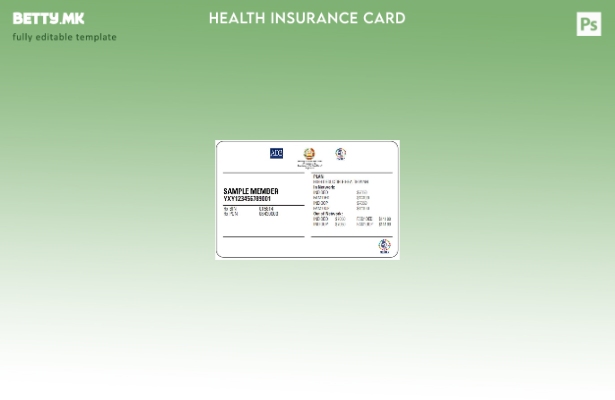The image size is (615, 400).
Task: Click the In Network section heading
Action: pyautogui.click(x=325, y=187)
